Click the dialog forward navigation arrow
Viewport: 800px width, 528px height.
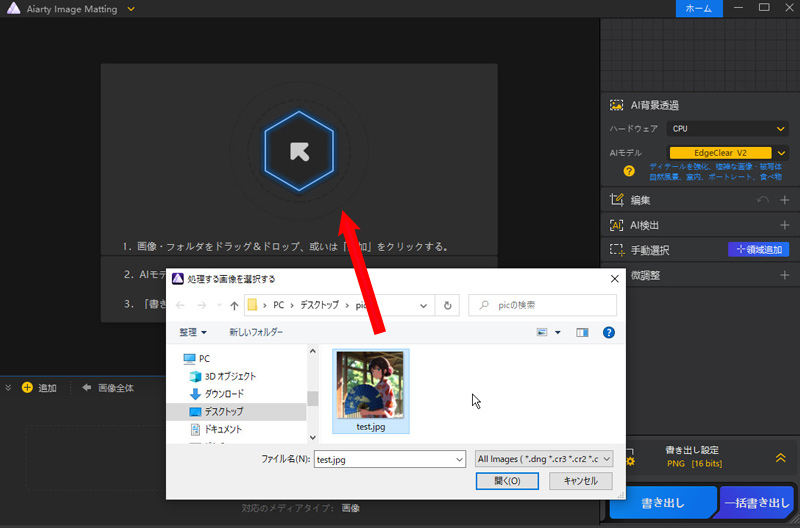pyautogui.click(x=202, y=305)
